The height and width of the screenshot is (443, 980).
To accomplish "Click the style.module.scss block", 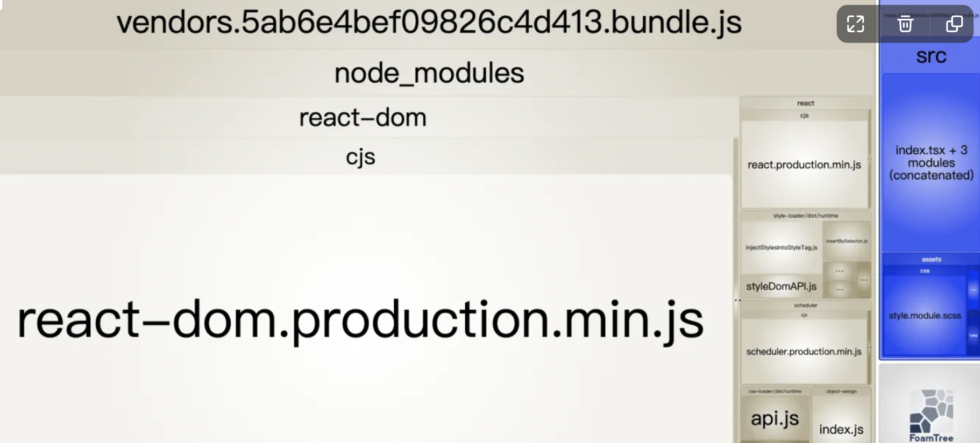I will (925, 315).
